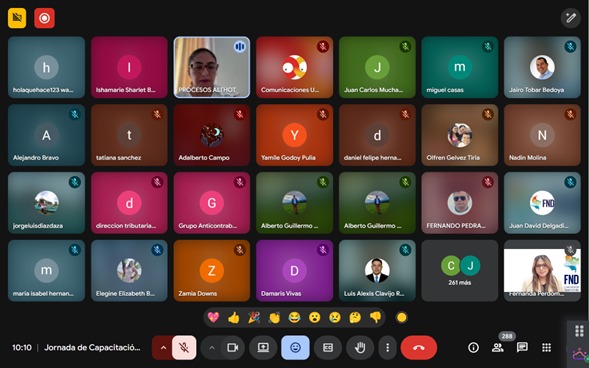Click the Luis Alexis Clavijo R... participant tile

click(377, 271)
